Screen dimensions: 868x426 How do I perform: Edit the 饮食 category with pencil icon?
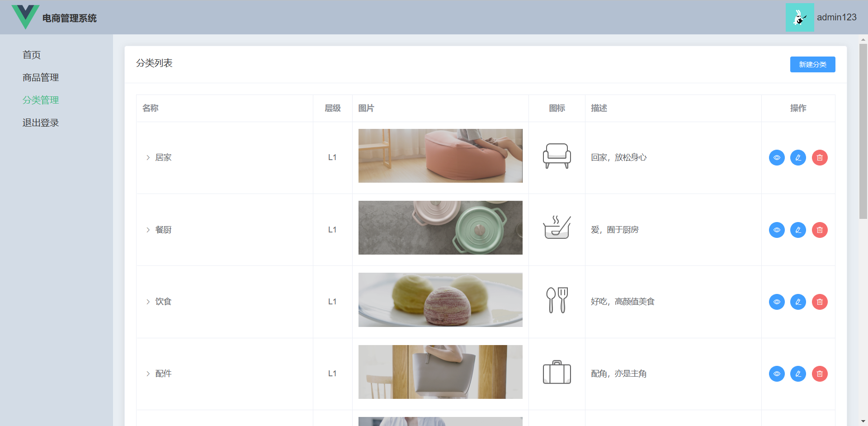click(x=798, y=302)
